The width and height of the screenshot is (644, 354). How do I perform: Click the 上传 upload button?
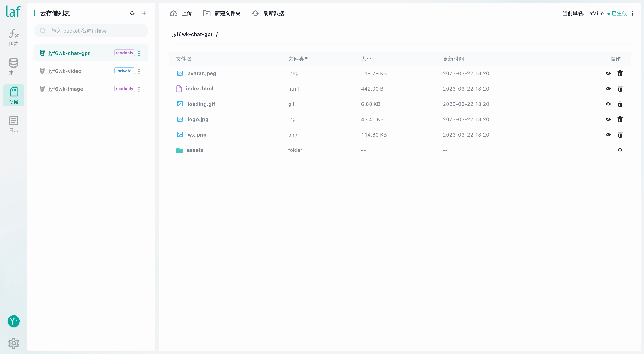(180, 13)
